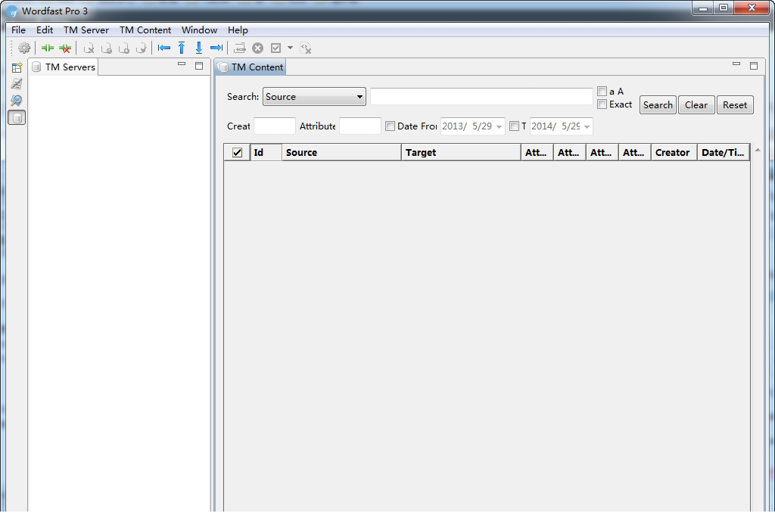Click the gray circled X delete icon
The height and width of the screenshot is (532, 775).
[x=257, y=48]
